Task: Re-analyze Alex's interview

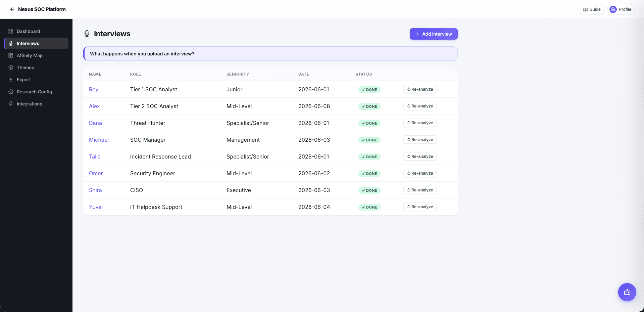Action: (x=420, y=106)
